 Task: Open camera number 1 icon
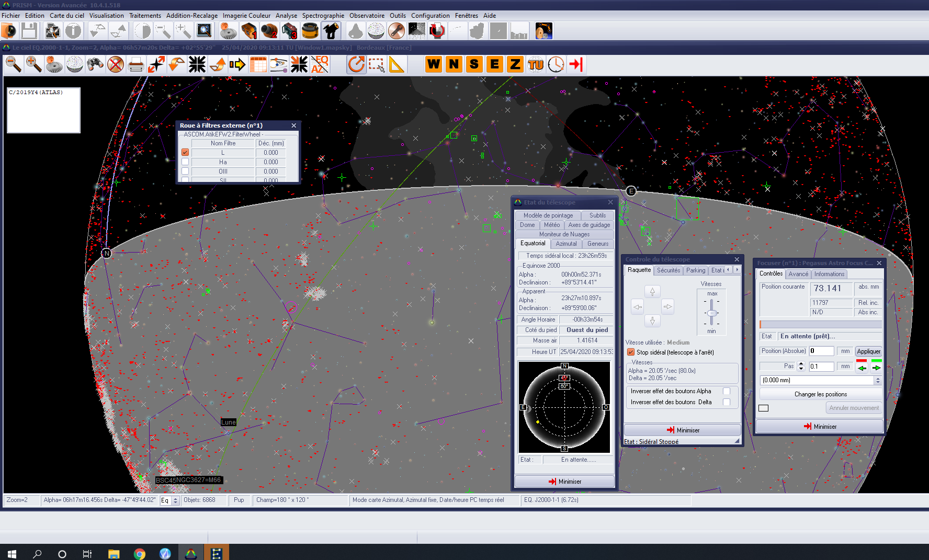click(249, 31)
